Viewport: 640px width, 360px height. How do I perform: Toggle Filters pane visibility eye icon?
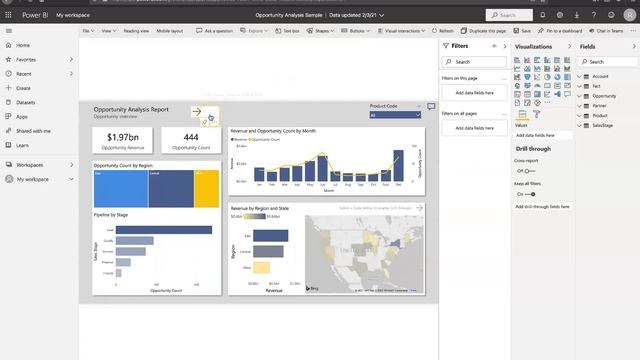494,46
